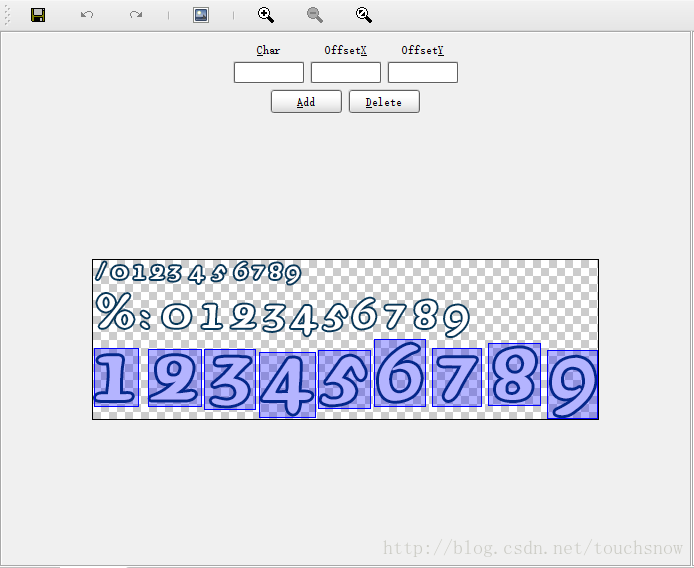
Task: Focus the OffsetX input field
Action: point(346,73)
